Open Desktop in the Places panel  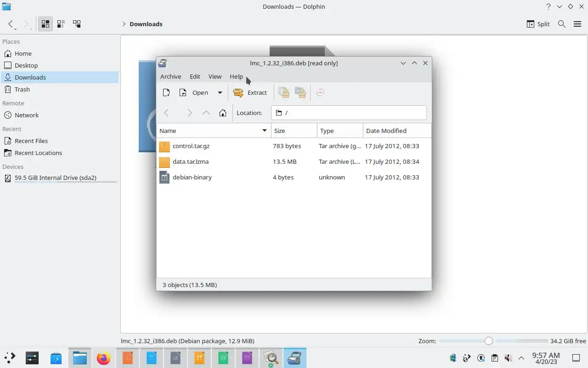point(60,65)
